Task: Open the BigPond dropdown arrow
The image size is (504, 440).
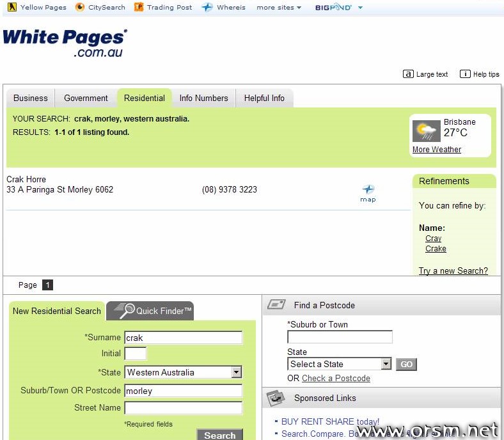Action: tap(360, 8)
